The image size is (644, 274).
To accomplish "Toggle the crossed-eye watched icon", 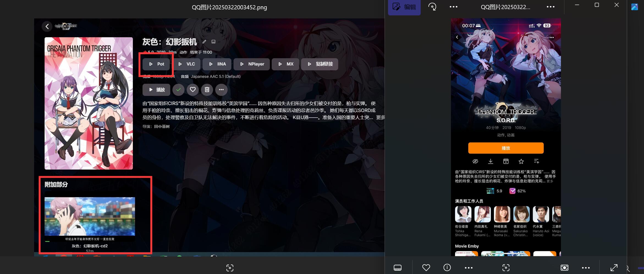I will 475,161.
